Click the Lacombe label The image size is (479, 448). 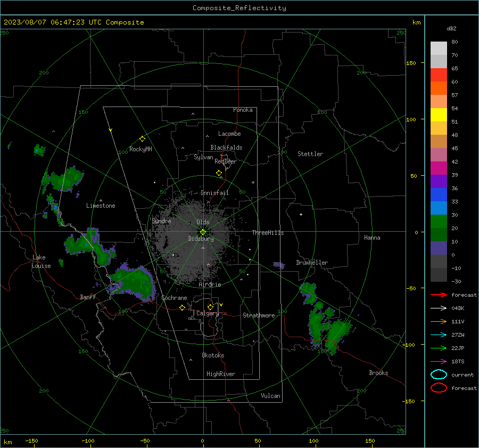pyautogui.click(x=229, y=134)
